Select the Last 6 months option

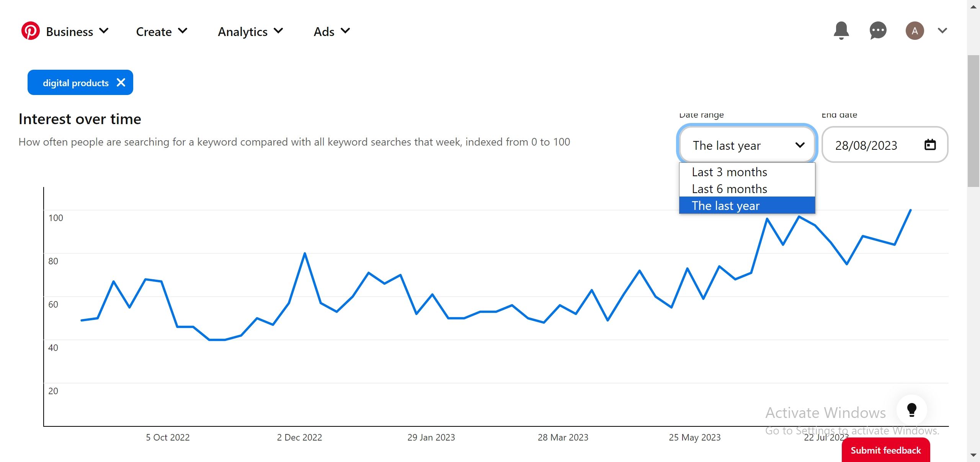point(729,188)
